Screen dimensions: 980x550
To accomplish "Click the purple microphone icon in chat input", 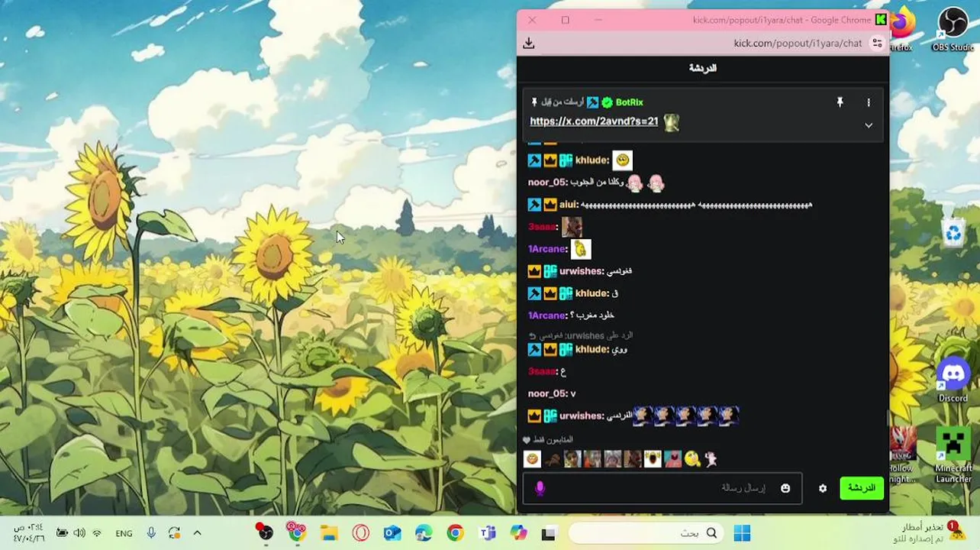I will [540, 488].
